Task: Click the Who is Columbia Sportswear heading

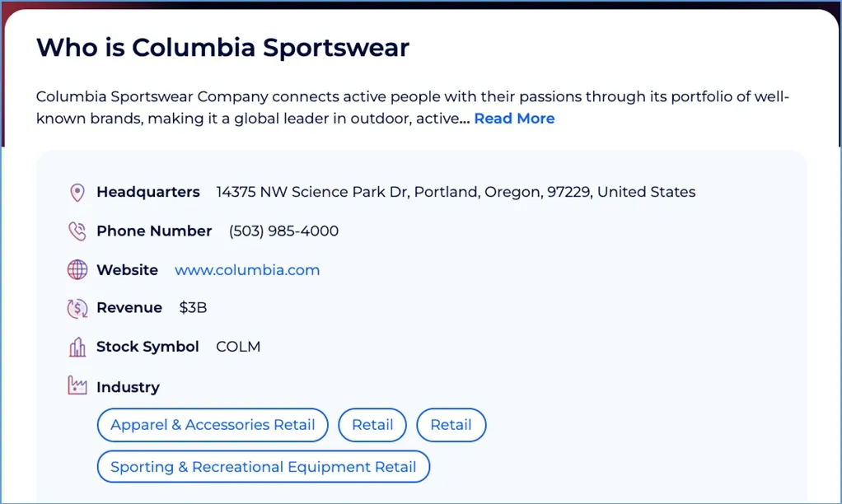Action: pos(222,49)
